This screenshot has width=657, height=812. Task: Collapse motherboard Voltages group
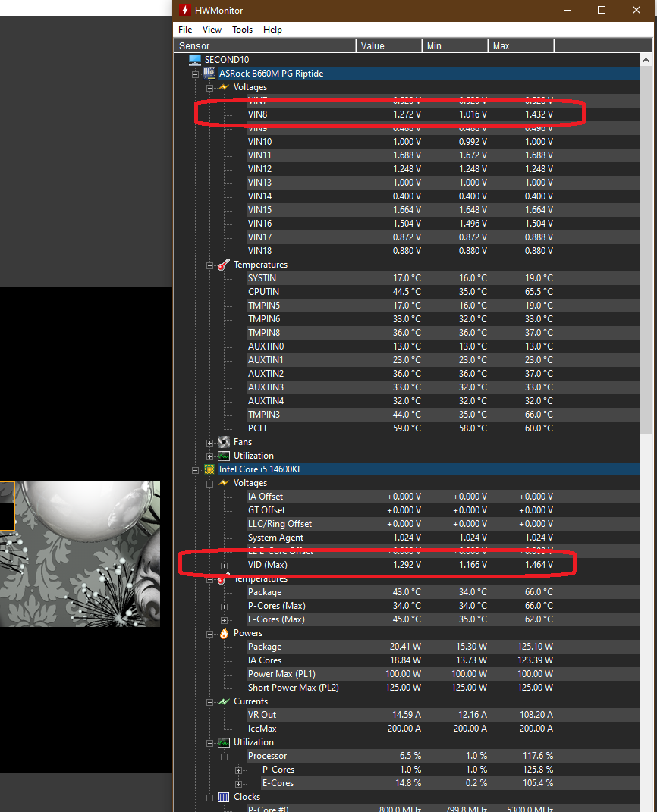[x=210, y=88]
